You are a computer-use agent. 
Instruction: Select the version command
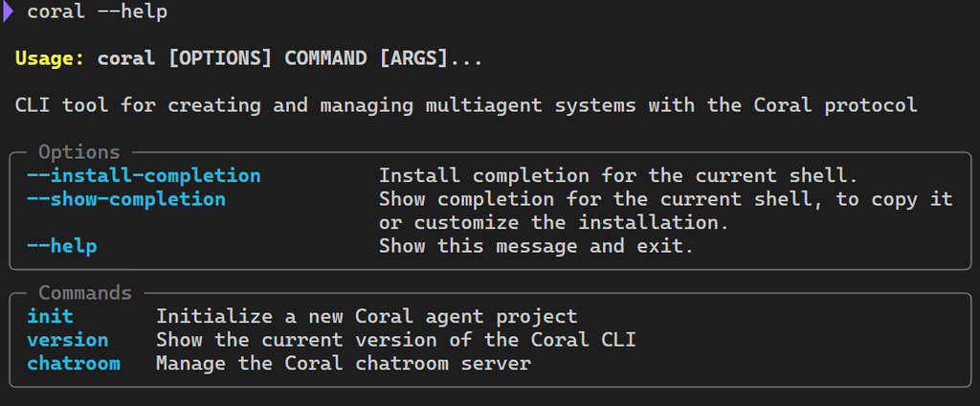click(68, 340)
